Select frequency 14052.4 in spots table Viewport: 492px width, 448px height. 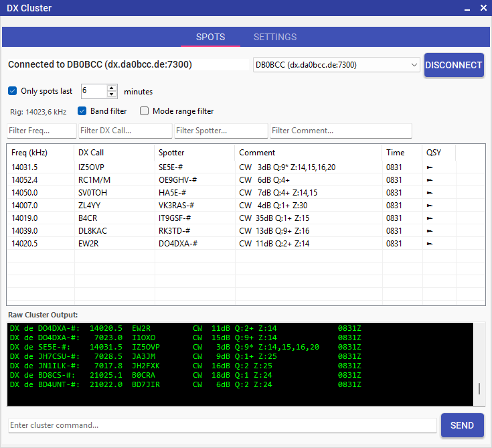(25, 180)
